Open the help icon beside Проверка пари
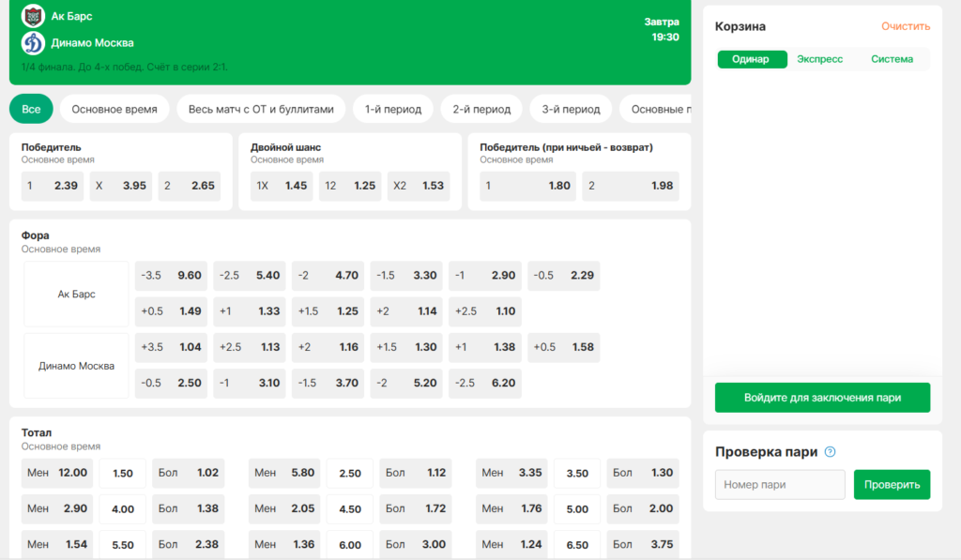 [830, 451]
